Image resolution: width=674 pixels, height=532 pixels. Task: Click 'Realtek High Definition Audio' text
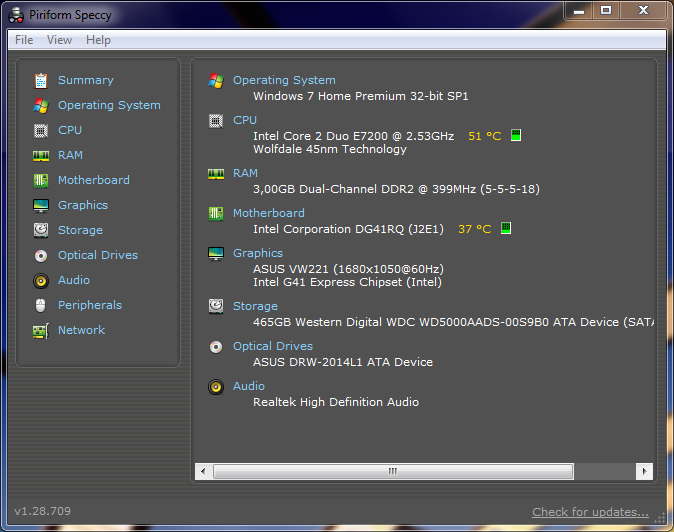coord(336,402)
